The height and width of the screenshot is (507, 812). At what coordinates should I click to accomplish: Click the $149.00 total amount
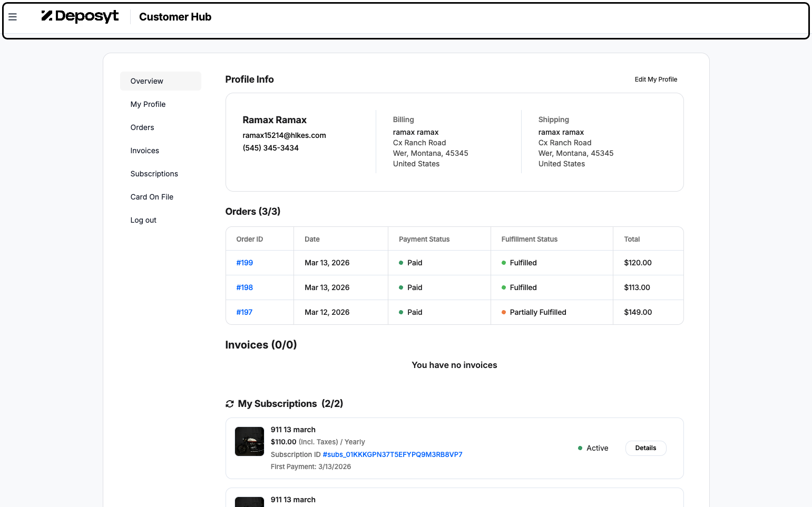pos(638,312)
